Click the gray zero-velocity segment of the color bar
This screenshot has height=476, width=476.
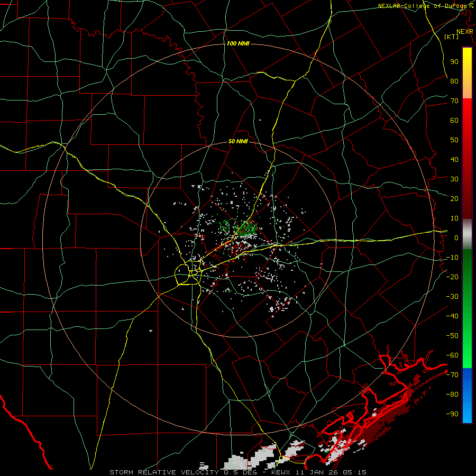point(467,234)
